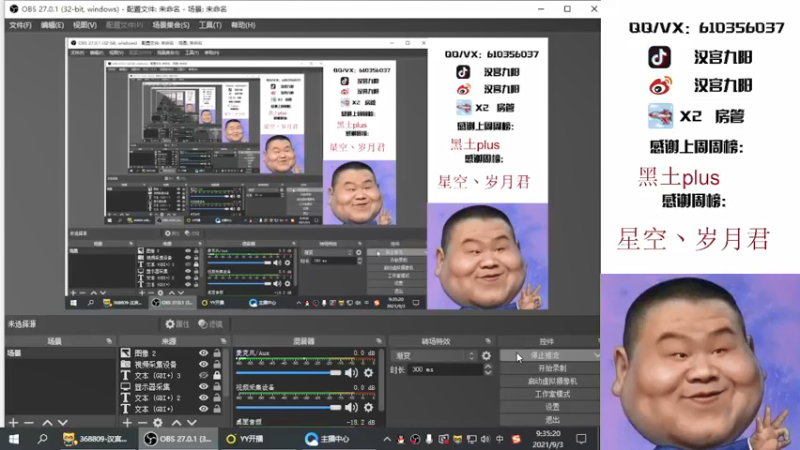
Task: Mute the 视频采集设备 mixer speaker icon
Action: [351, 407]
